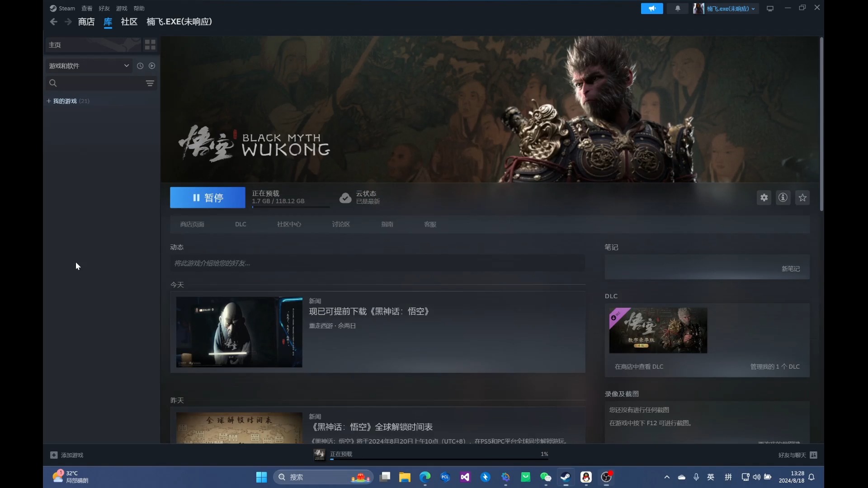The image size is (868, 488).
Task: Click the cloud status icon
Action: tap(345, 198)
